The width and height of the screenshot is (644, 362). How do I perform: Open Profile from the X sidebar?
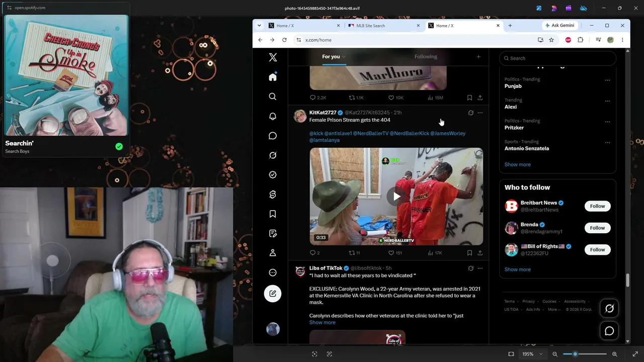tap(273, 253)
